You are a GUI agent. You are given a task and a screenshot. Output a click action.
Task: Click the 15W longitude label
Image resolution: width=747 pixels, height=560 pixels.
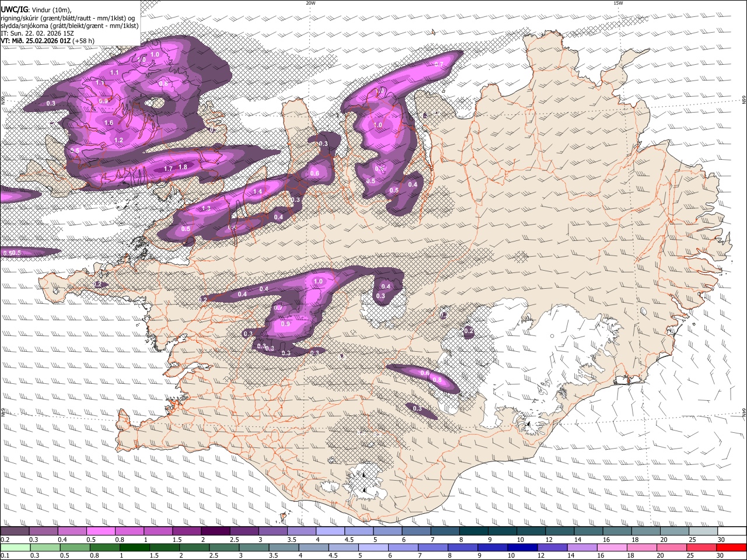618,3
